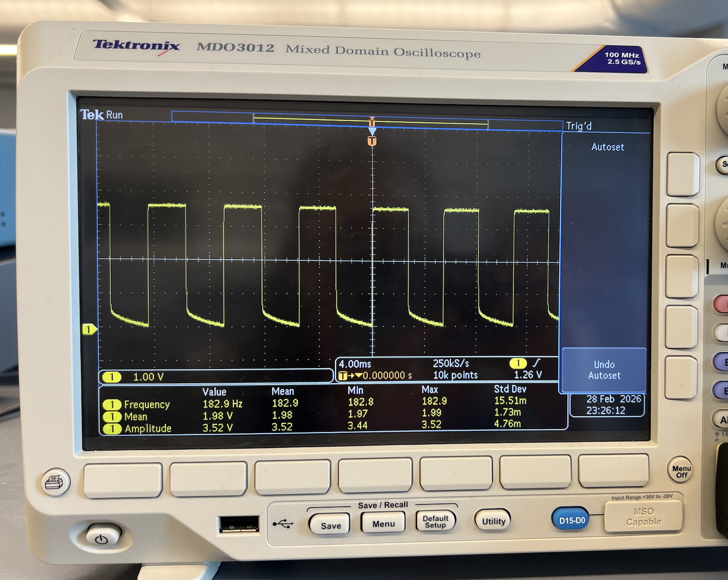The height and width of the screenshot is (580, 728).
Task: Click the 1.26 V trigger level readout
Action: (528, 375)
